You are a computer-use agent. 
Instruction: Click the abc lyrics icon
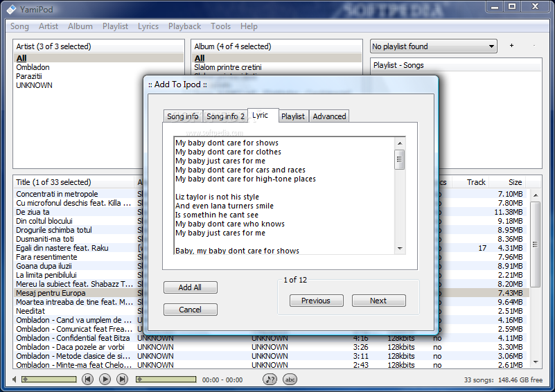[290, 380]
